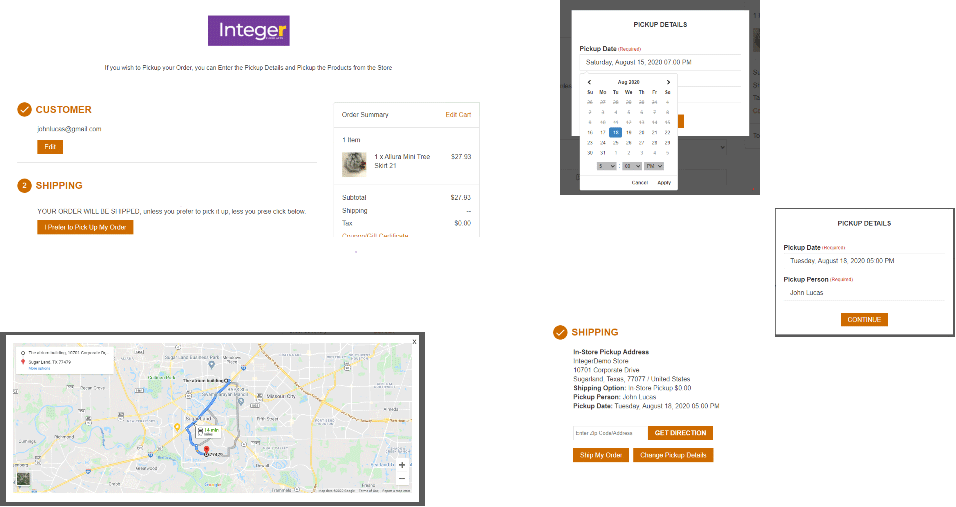Viewport: 956px width, 507px height.
Task: Select August 18 in the calendar
Action: (615, 132)
